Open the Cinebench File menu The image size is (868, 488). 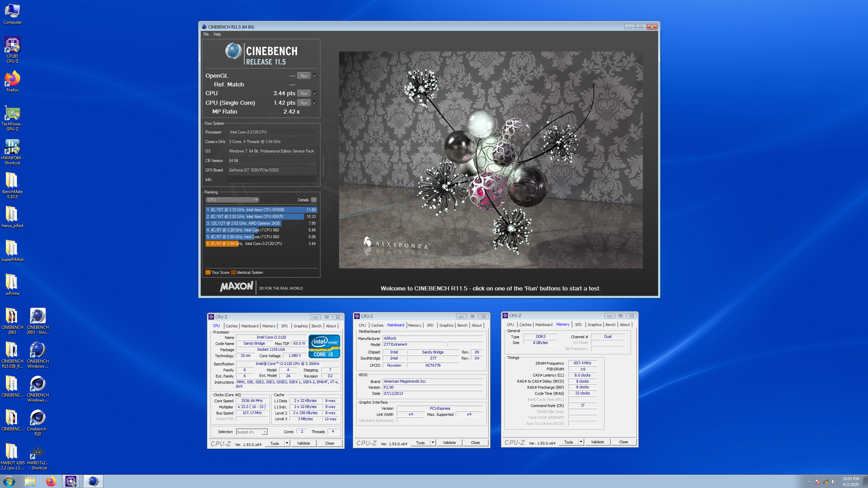coord(206,34)
